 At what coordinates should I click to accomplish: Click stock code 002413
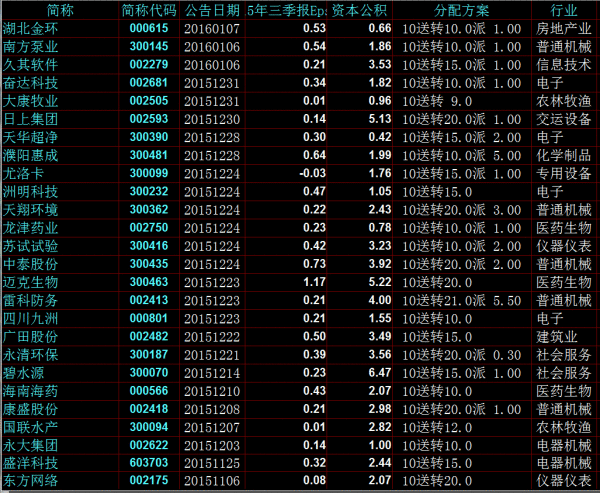coord(149,300)
